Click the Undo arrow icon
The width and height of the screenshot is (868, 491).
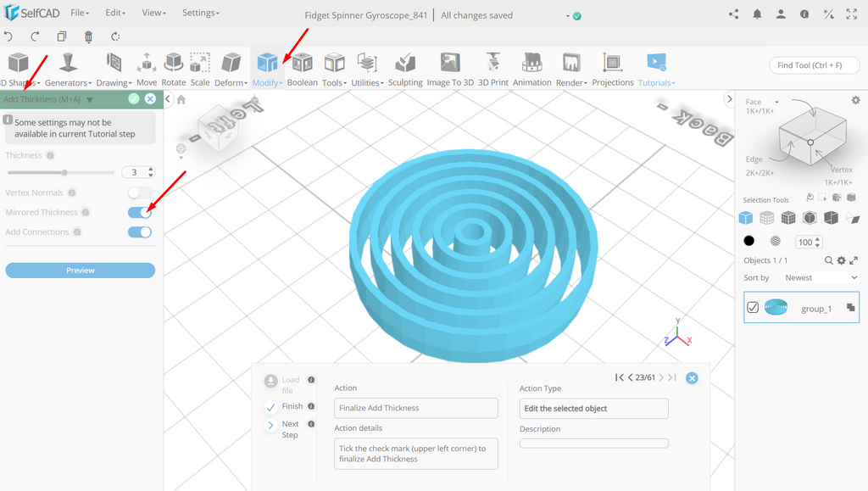click(x=8, y=36)
